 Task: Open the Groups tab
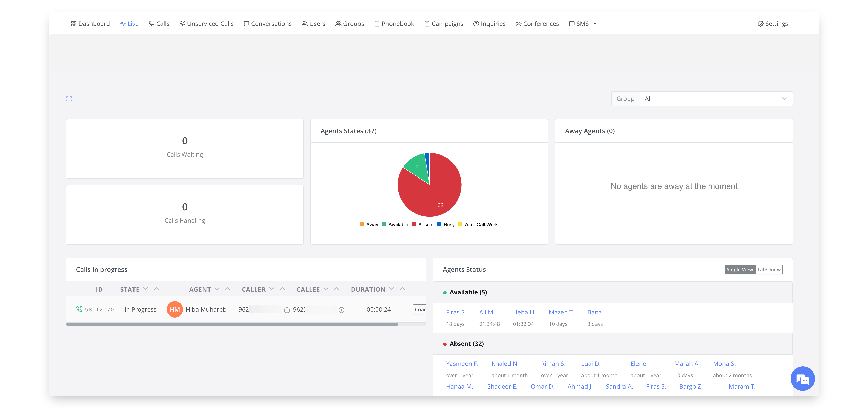[x=350, y=24]
